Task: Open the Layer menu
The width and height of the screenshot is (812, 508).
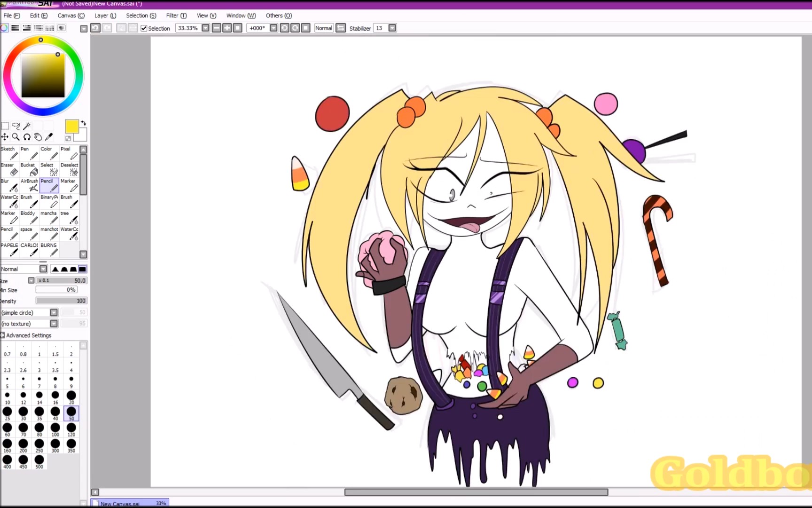Action: pos(105,16)
